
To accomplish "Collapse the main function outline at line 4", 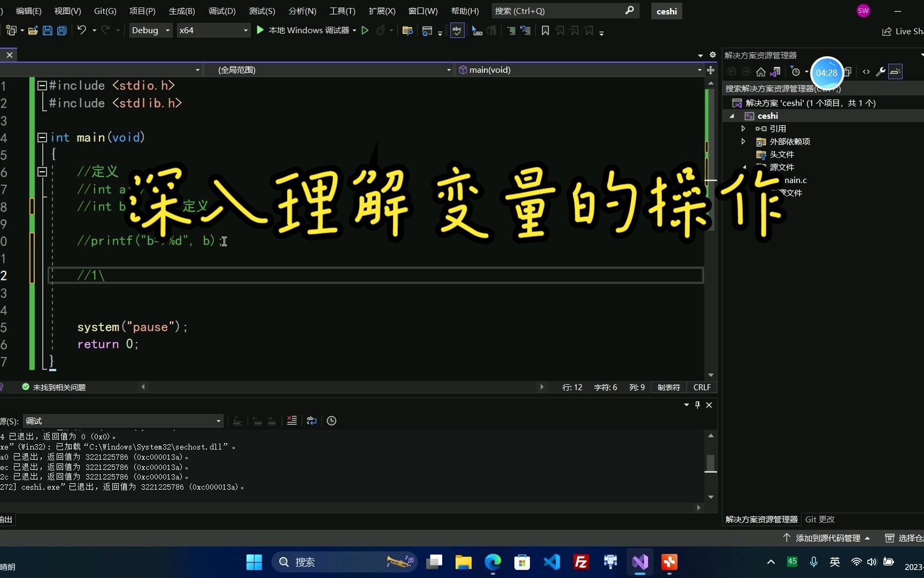I will pyautogui.click(x=42, y=138).
